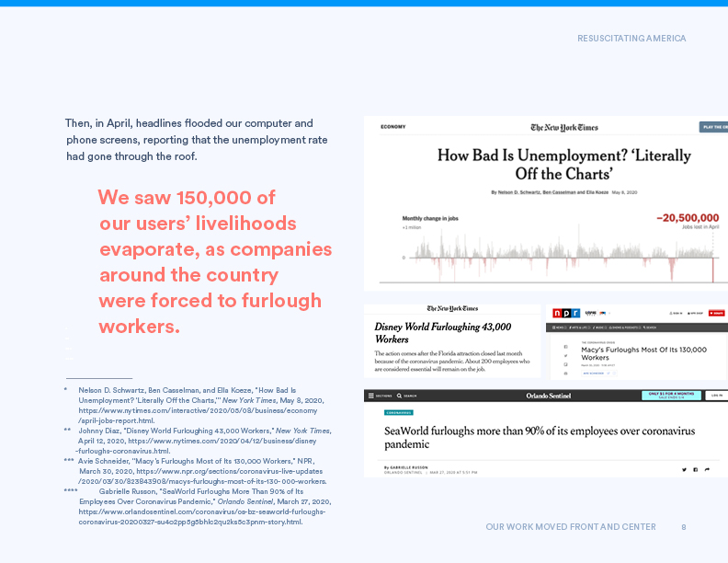Open the npr.org macys-furloughs URL
Viewport: 728px width, 563px height.
point(202,477)
